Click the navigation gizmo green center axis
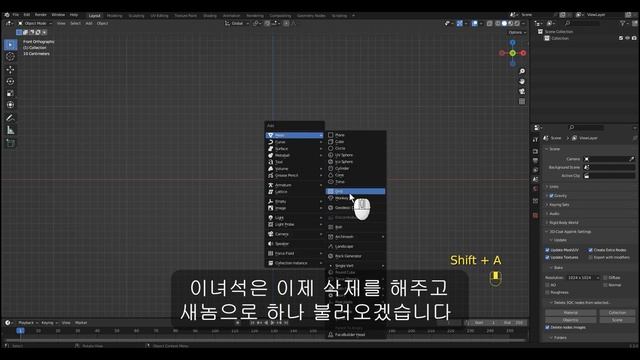The image size is (640, 360). point(512,53)
